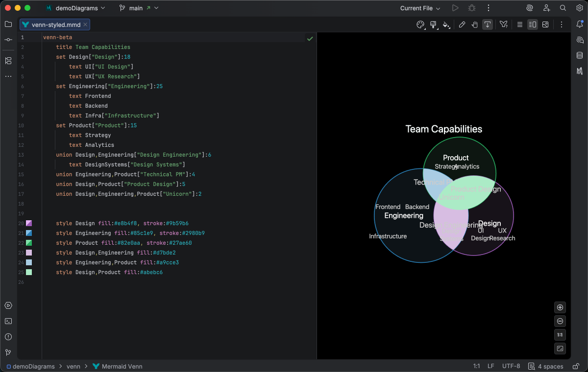The height and width of the screenshot is (372, 588).
Task: Open the AI Assistant chat tool window
Action: click(x=580, y=40)
